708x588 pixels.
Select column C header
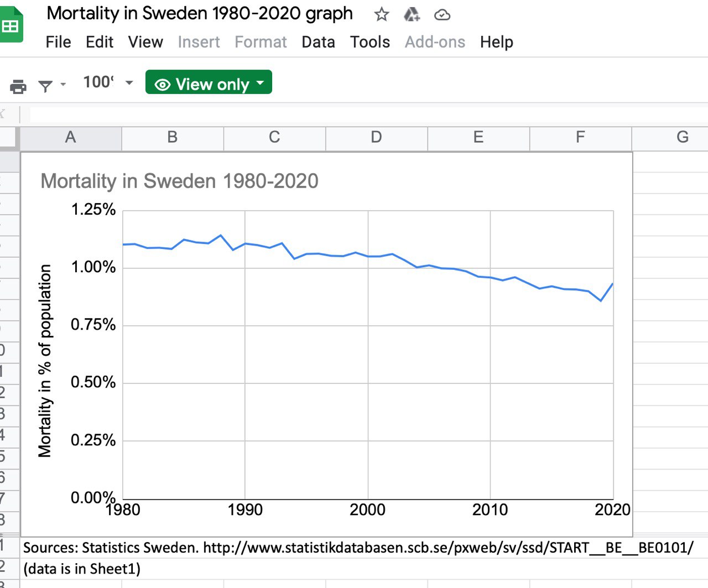pyautogui.click(x=274, y=137)
